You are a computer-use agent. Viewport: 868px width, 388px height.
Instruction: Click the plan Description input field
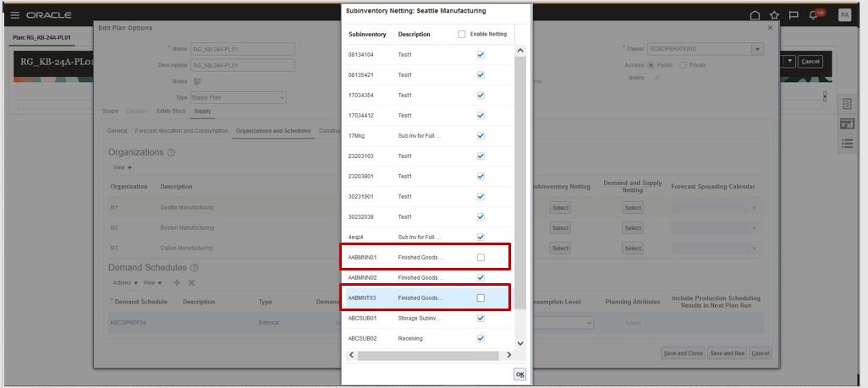[x=243, y=65]
